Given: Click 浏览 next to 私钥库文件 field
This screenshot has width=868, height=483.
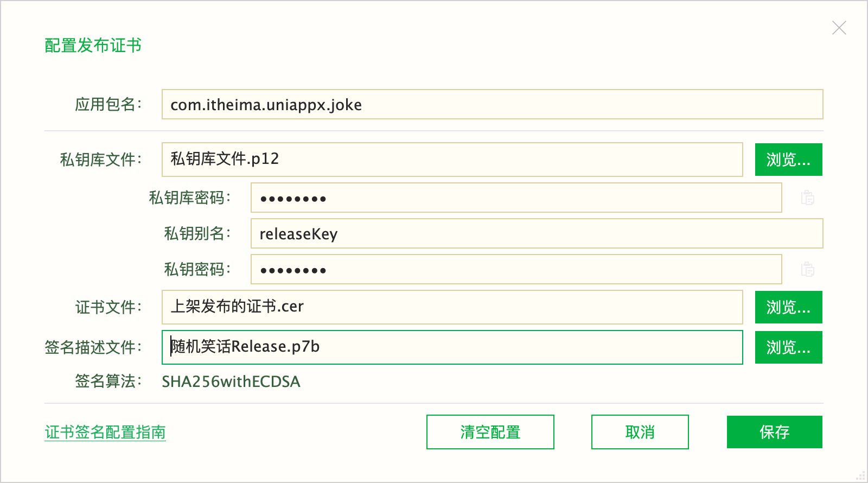Looking at the screenshot, I should 788,159.
